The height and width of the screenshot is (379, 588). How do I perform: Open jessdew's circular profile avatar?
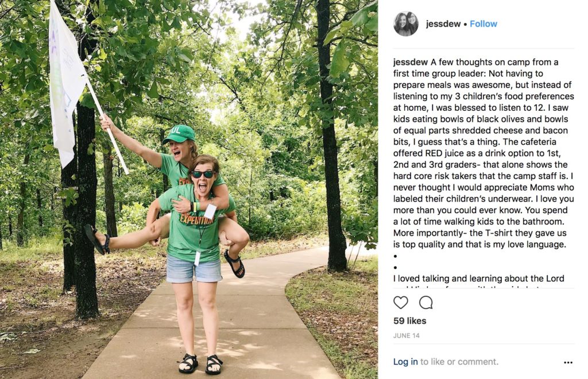point(406,24)
